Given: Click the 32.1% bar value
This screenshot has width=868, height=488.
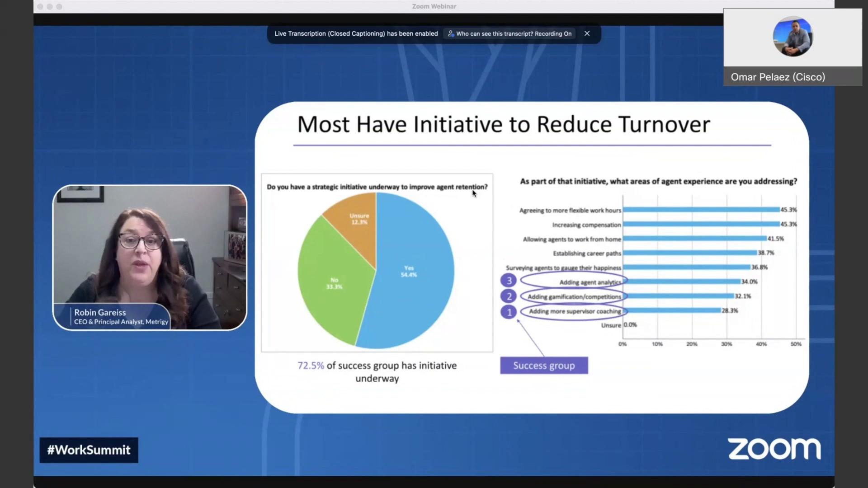Looking at the screenshot, I should coord(743,296).
